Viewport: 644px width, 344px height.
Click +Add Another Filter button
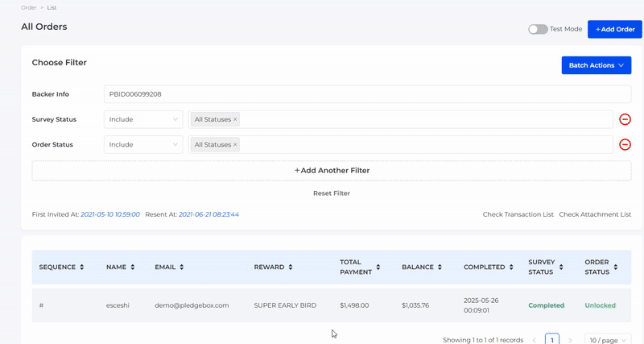pos(332,171)
